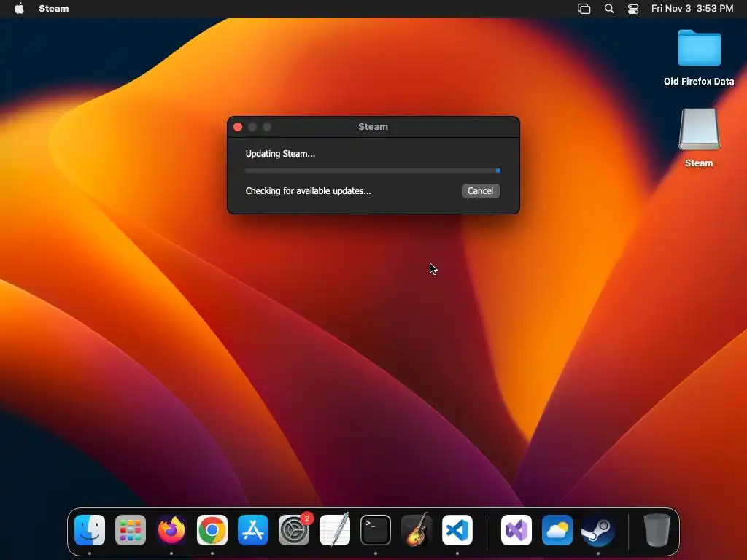Select the Old Firefox Data folder
The image size is (747, 560).
tap(699, 47)
